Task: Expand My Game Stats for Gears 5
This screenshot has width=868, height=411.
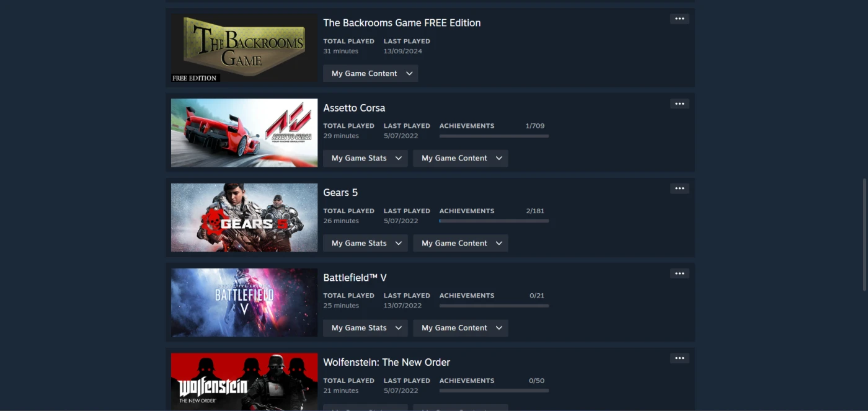Action: 365,243
